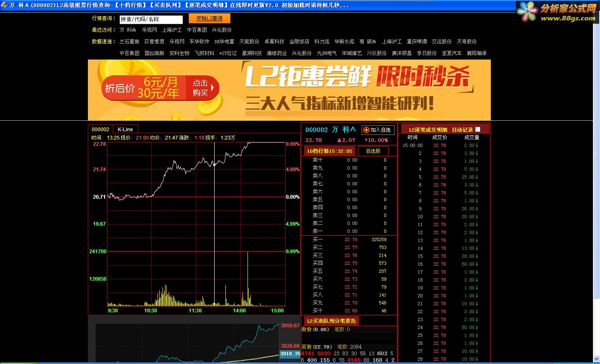
Task: Switch to the 自选股 tab
Action: click(x=373, y=151)
